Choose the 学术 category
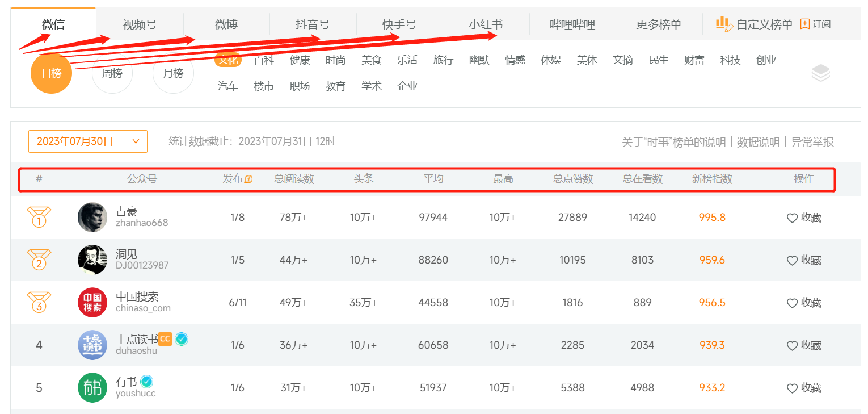Screen dimensions: 868x414 372,86
